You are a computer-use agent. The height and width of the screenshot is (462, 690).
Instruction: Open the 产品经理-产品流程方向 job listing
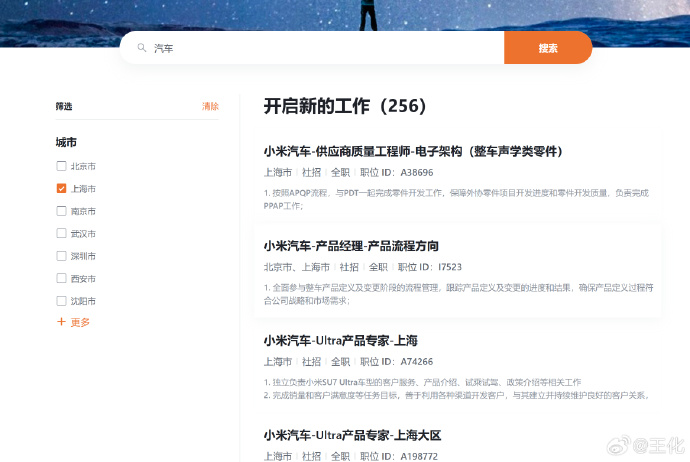tap(351, 246)
